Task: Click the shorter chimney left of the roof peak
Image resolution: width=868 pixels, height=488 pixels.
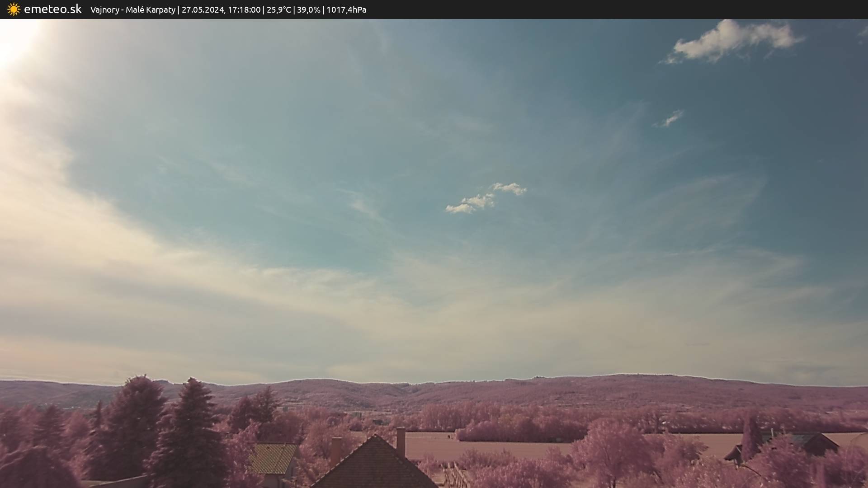Action: pos(335,450)
